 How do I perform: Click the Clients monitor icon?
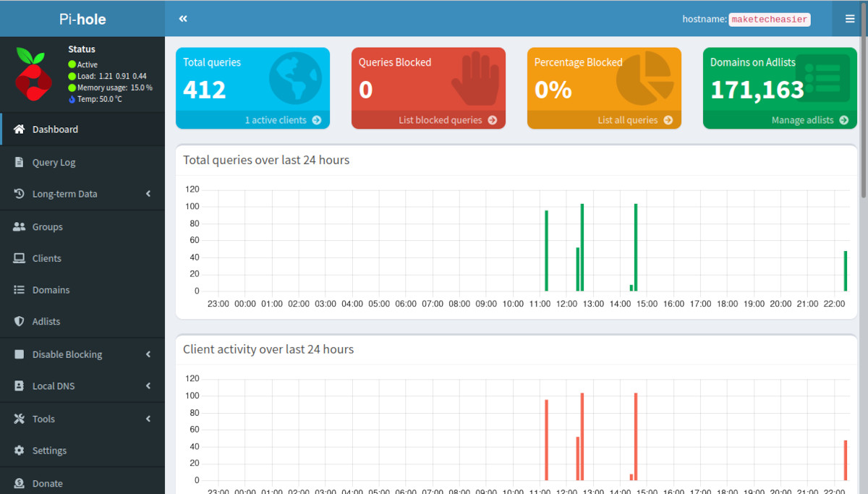click(x=18, y=258)
